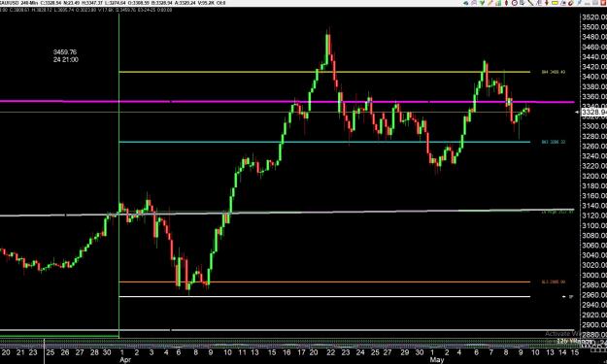Click date 17 on the time axis
Screen dimensions: 607x364
click(x=301, y=352)
